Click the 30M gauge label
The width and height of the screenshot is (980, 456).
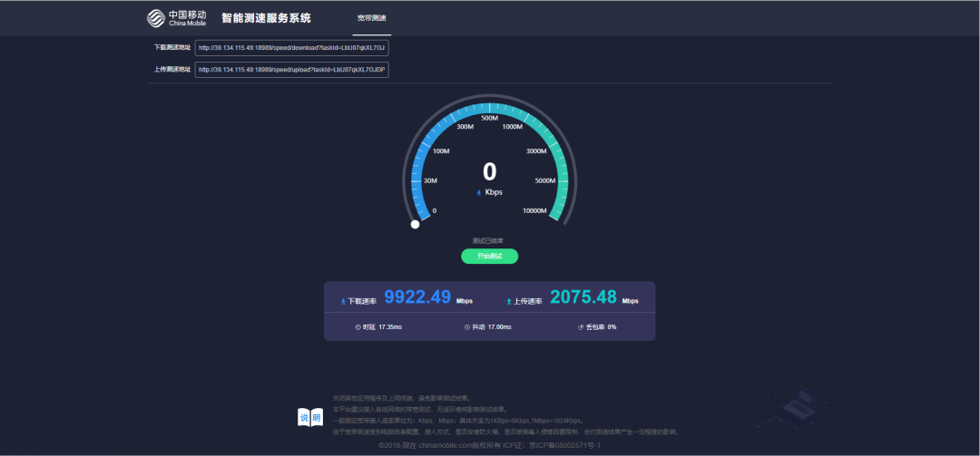pos(431,181)
